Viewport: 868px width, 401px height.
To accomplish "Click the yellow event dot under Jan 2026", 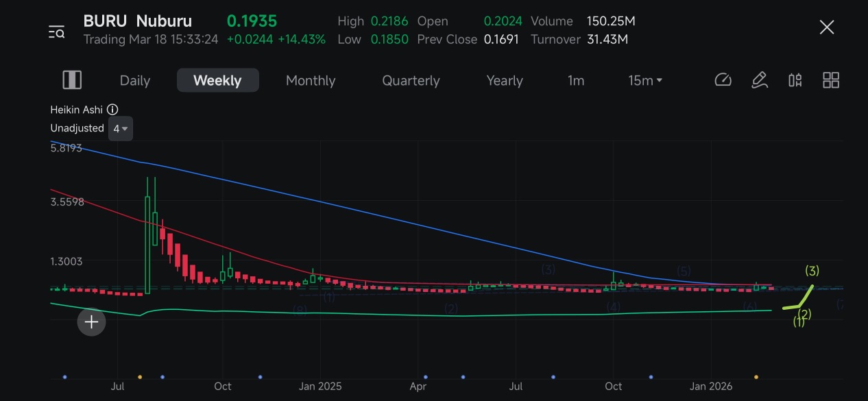I will click(756, 376).
